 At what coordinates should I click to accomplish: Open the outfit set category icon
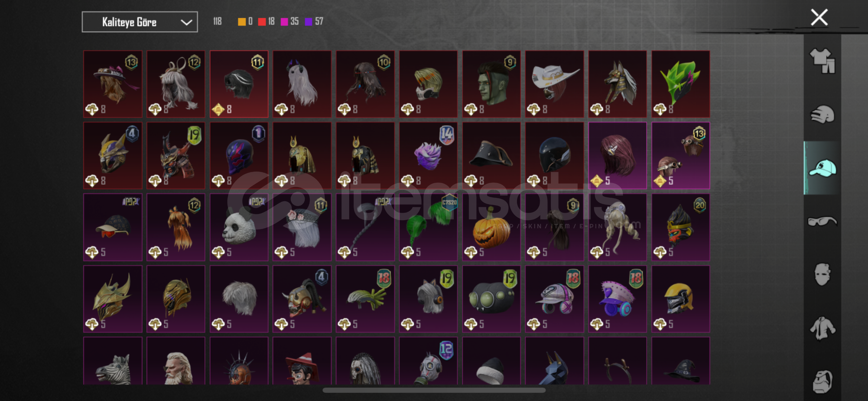(822, 61)
